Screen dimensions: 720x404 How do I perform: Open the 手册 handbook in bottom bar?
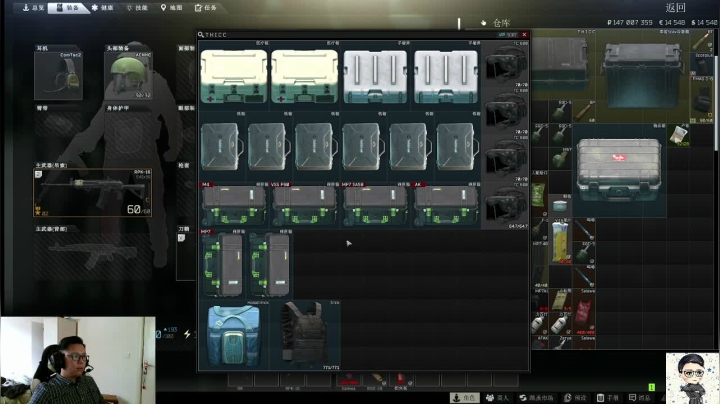click(608, 398)
